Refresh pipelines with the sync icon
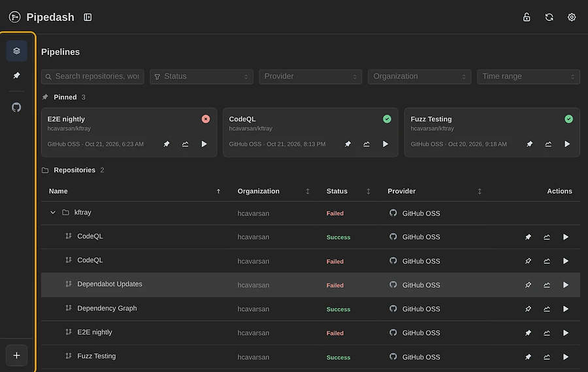 (549, 17)
